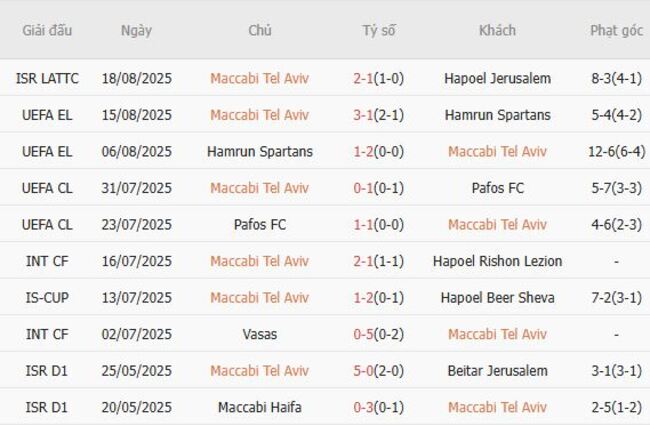Click the Hapoel Jerusalem team name

click(x=497, y=78)
